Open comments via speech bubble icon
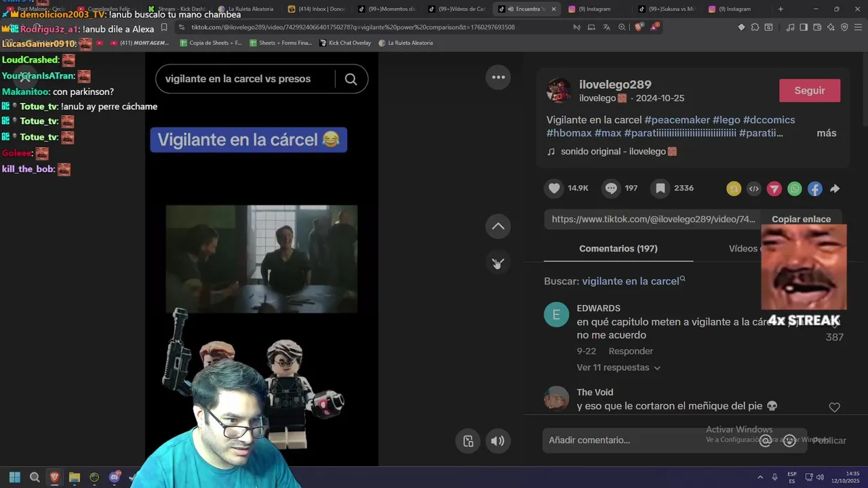This screenshot has width=868, height=488. pyautogui.click(x=611, y=188)
